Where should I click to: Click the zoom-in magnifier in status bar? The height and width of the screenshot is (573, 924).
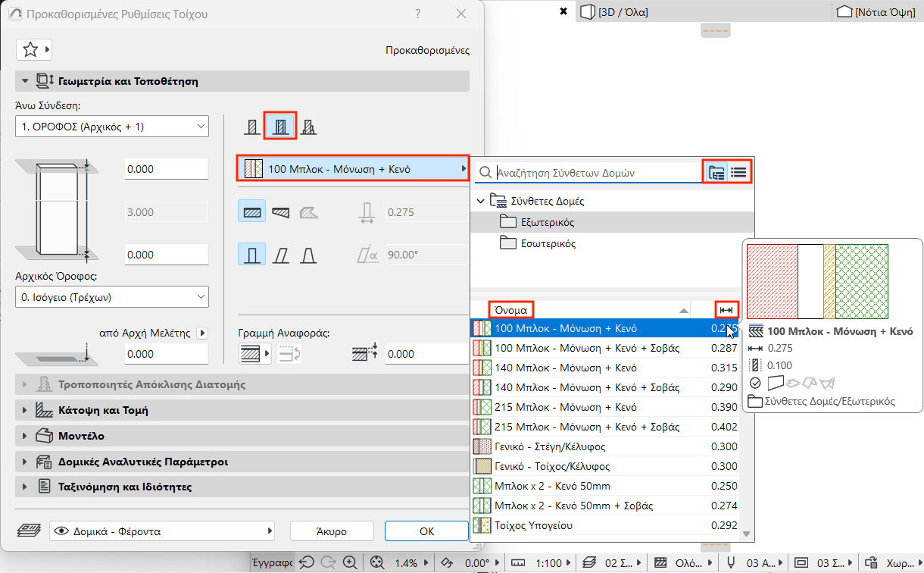pos(349,562)
